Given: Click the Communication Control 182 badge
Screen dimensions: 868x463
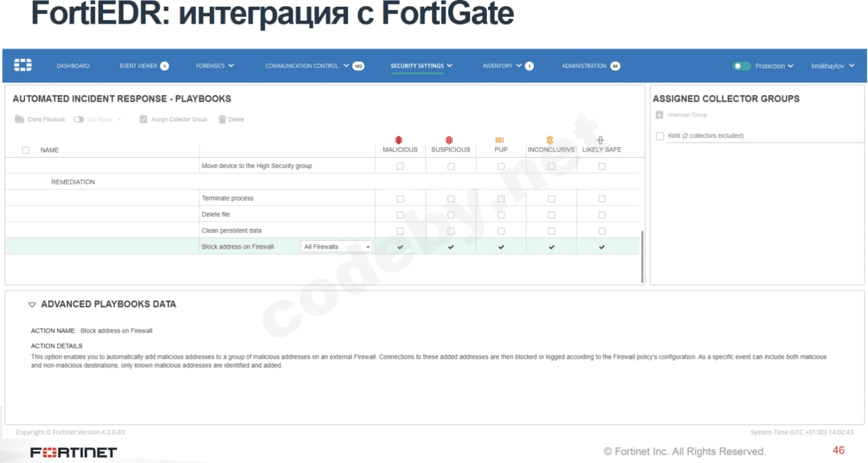Looking at the screenshot, I should pos(358,66).
